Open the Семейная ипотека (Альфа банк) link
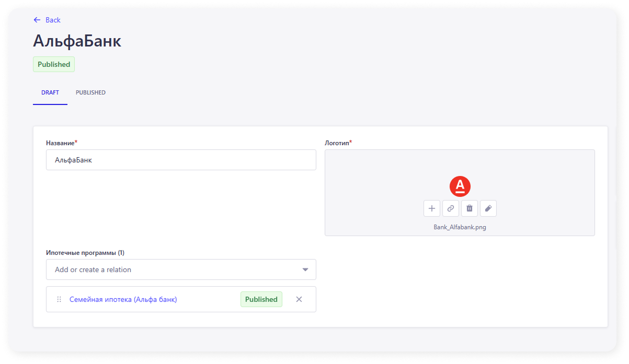 [123, 299]
